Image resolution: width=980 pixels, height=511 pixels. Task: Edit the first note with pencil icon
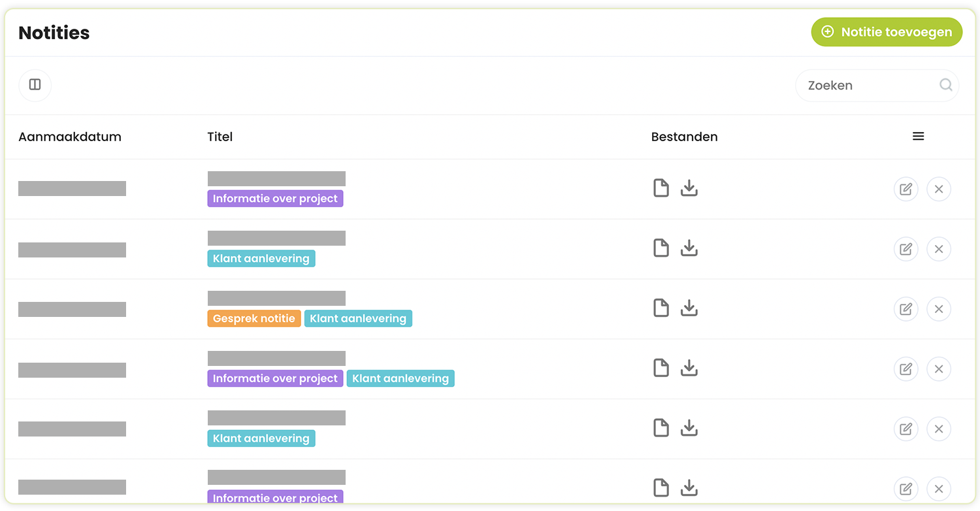coord(906,190)
